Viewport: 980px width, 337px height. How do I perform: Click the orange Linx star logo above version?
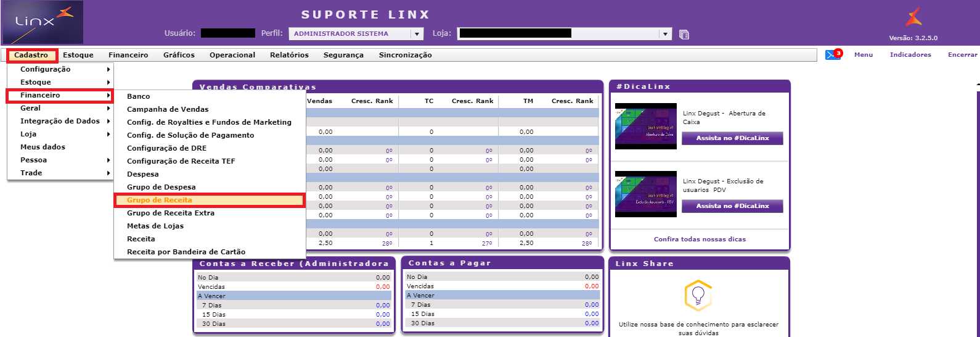click(x=913, y=17)
